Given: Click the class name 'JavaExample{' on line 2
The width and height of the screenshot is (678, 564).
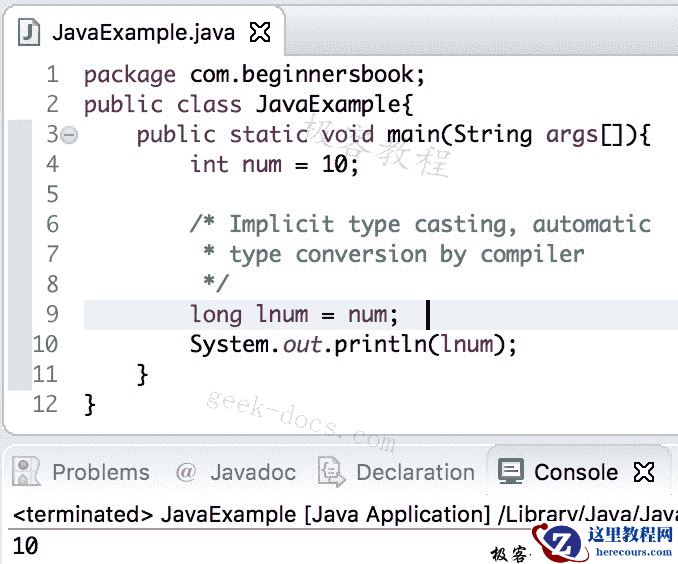Looking at the screenshot, I should click(x=335, y=104).
